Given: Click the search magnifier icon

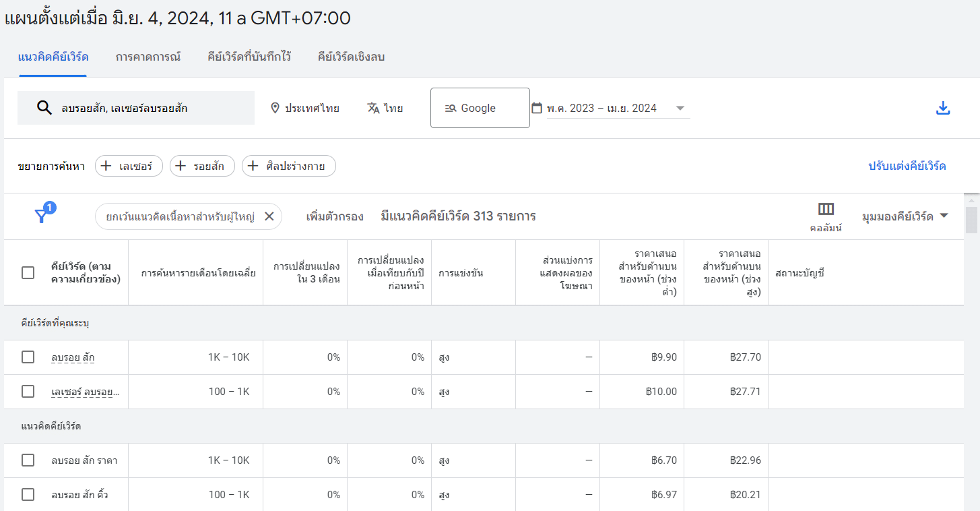Looking at the screenshot, I should (x=44, y=108).
